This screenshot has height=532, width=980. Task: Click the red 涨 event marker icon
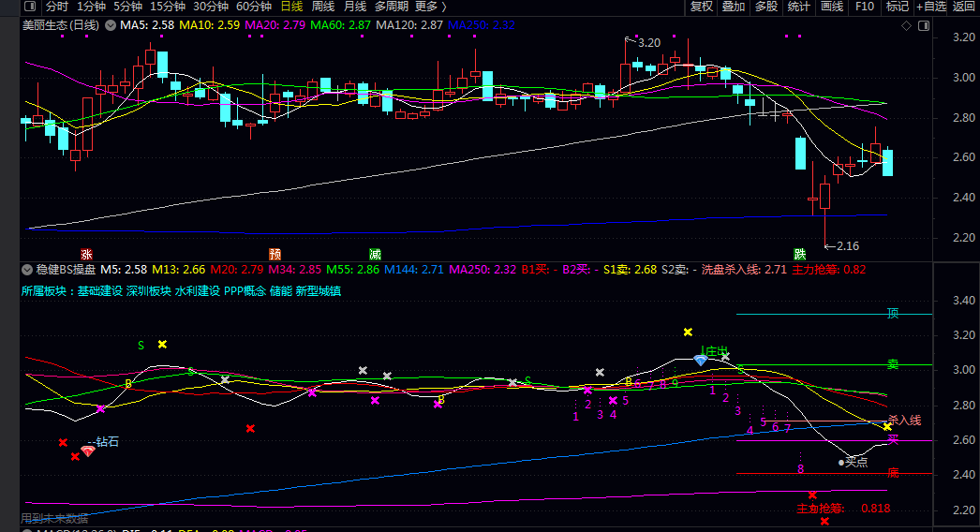[87, 254]
